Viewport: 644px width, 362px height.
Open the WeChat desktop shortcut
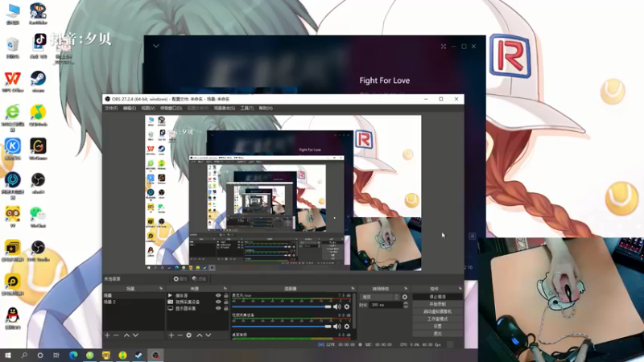pyautogui.click(x=38, y=217)
